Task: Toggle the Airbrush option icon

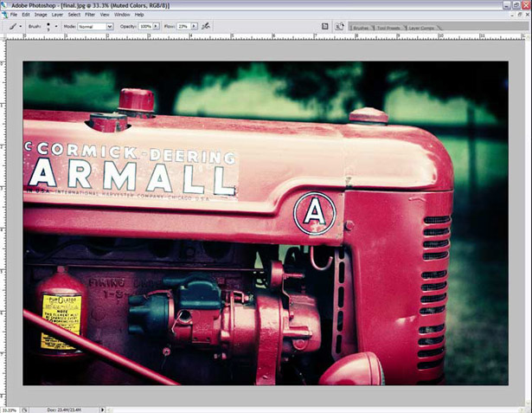Action: (206, 26)
